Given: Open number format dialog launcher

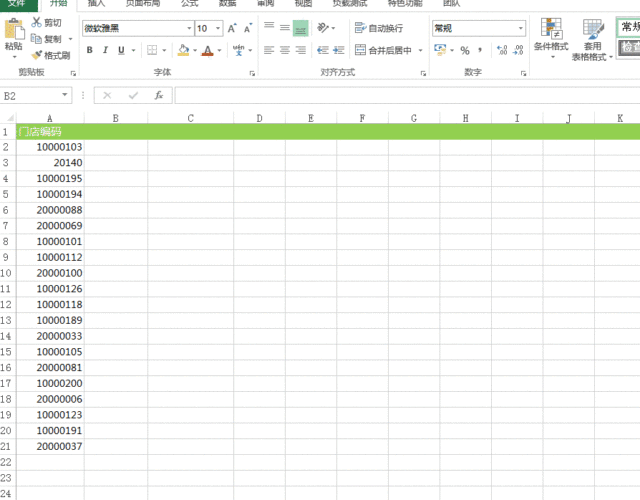Looking at the screenshot, I should (x=523, y=73).
